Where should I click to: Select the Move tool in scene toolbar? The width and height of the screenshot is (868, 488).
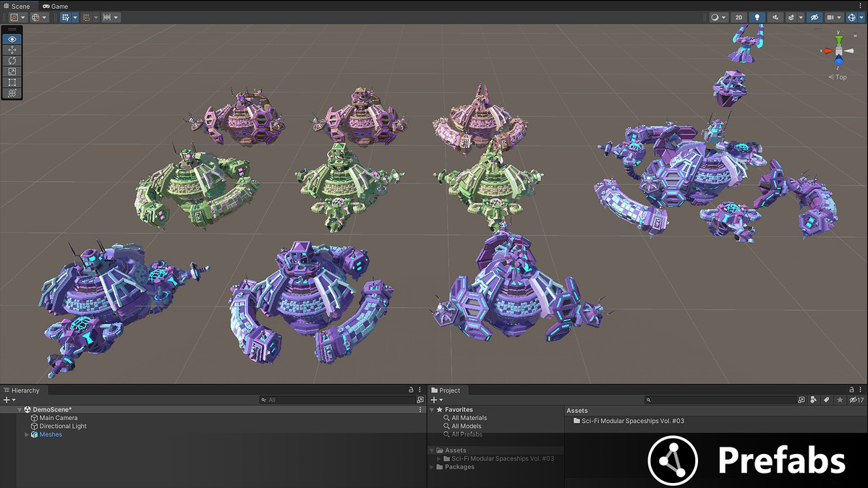(12, 50)
